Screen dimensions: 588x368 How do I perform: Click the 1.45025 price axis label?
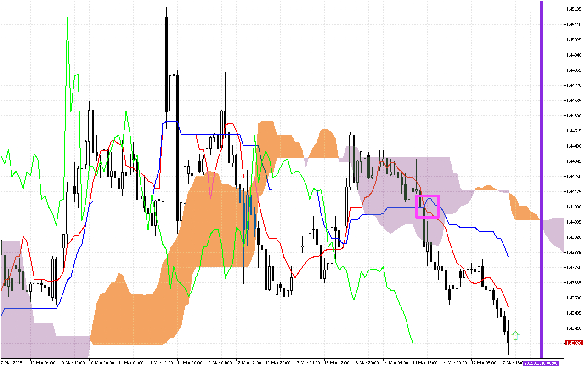coord(574,40)
